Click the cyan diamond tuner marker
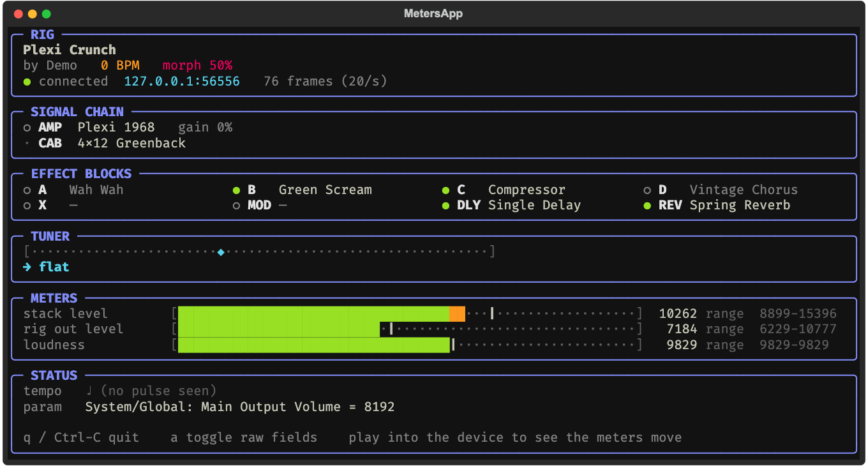 pyautogui.click(x=221, y=252)
